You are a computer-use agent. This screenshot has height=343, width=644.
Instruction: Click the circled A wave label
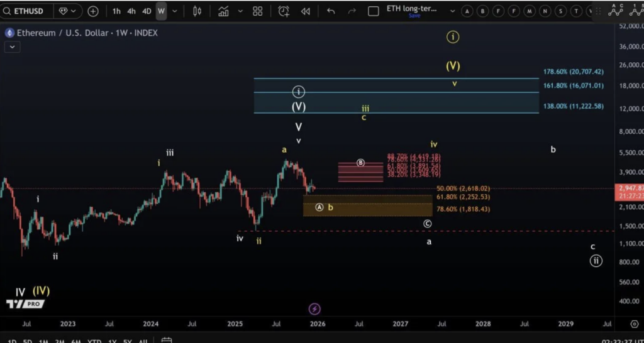pyautogui.click(x=319, y=207)
